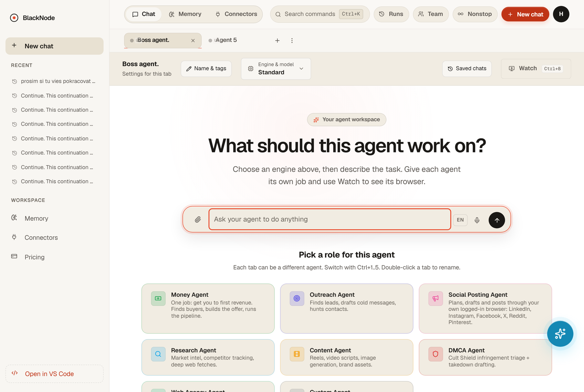Select the Social Posting Agent card
The image size is (584, 392).
(x=485, y=308)
